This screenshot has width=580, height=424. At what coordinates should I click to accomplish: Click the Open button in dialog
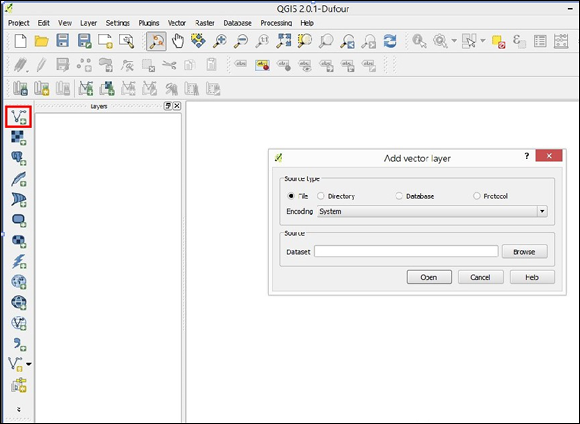pos(429,277)
